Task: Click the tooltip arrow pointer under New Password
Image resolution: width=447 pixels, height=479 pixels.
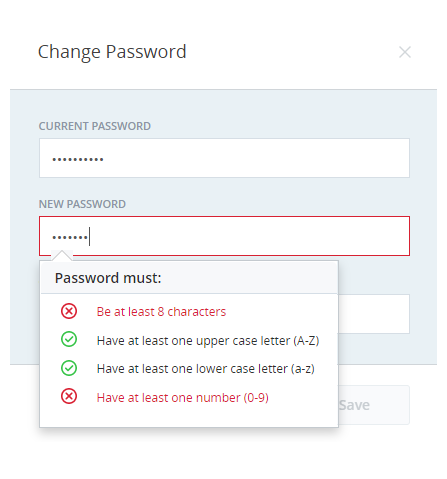Action: point(62,255)
